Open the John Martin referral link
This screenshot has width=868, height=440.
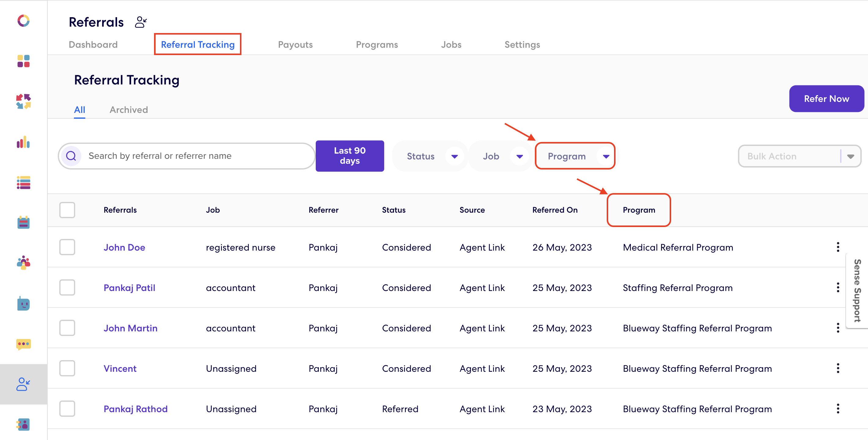tap(131, 328)
